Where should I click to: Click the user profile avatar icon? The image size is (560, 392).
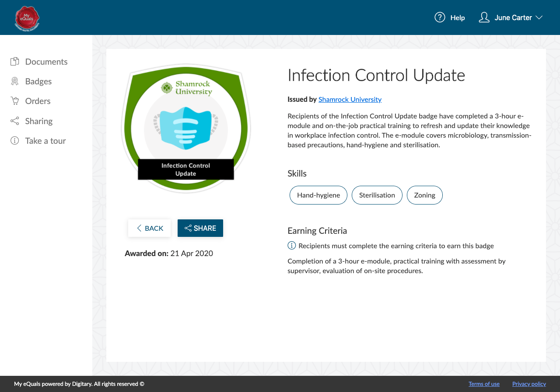pyautogui.click(x=484, y=17)
